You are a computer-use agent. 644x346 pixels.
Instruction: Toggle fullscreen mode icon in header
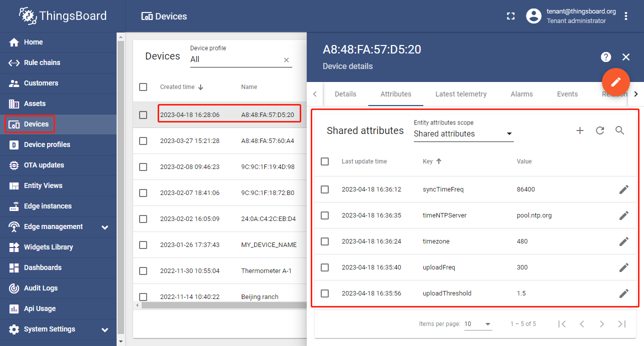(x=510, y=16)
